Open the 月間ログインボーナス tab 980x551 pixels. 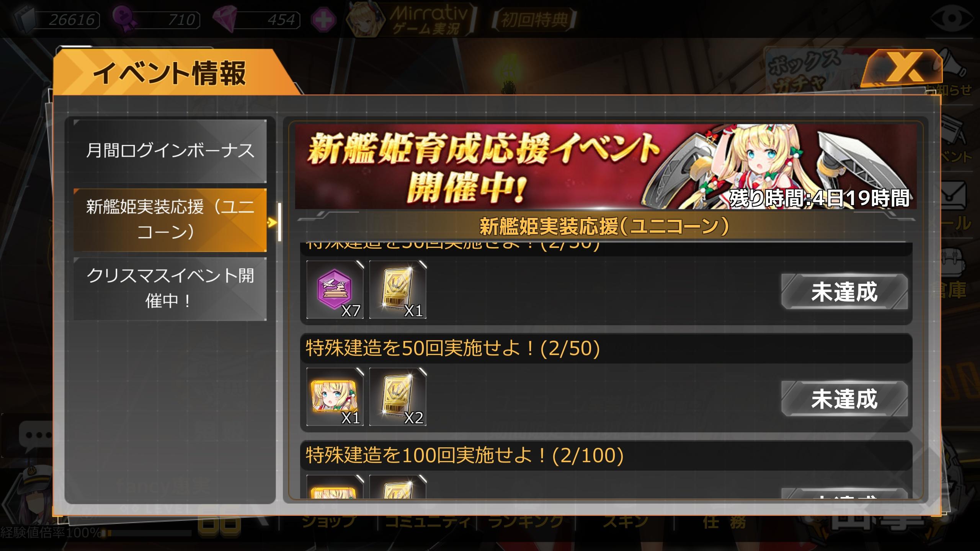(170, 151)
